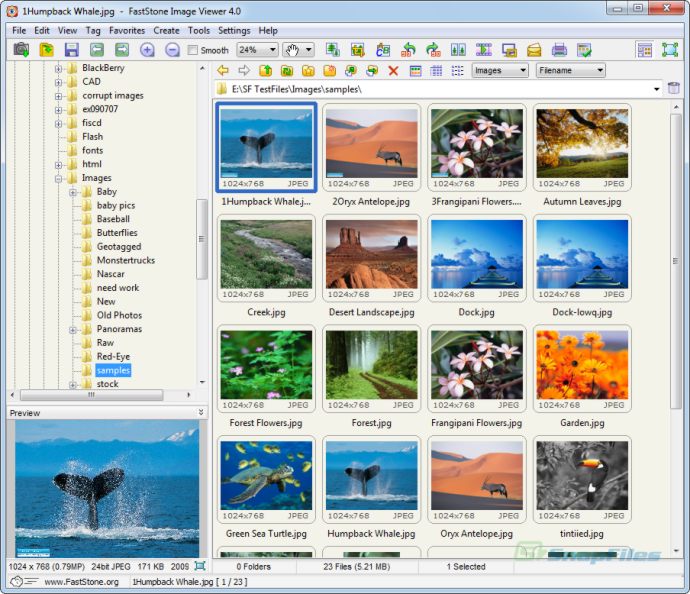Open the Crop Board tool icon
Image resolution: width=690 pixels, height=594 pixels.
pyautogui.click(x=357, y=50)
